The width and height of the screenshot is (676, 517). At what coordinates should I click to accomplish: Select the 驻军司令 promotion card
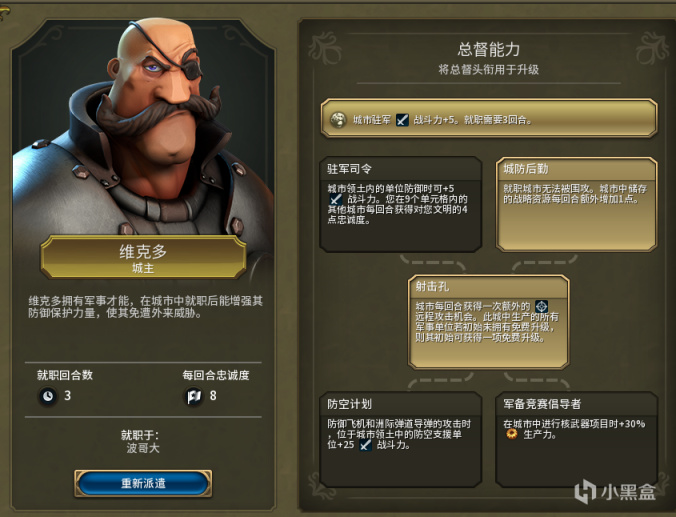[401, 204]
